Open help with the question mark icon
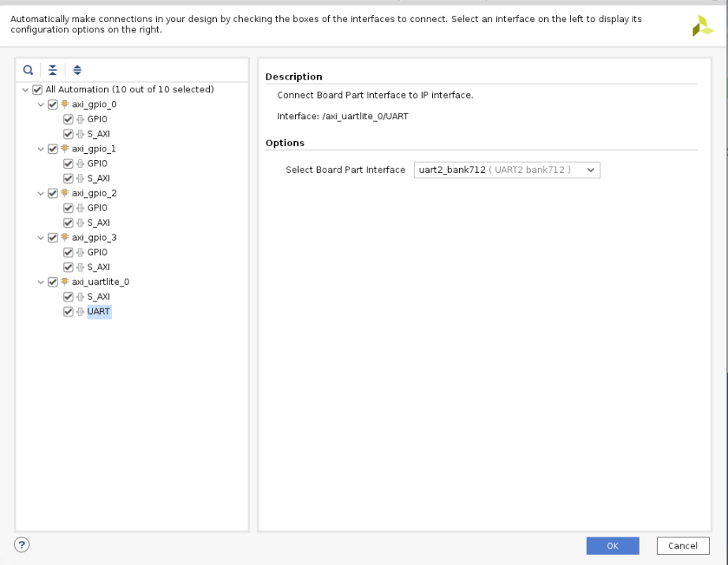The height and width of the screenshot is (565, 728). click(22, 544)
